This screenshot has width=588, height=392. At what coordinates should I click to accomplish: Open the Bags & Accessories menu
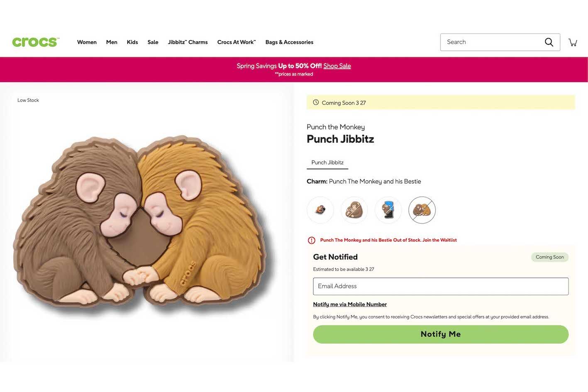click(289, 42)
